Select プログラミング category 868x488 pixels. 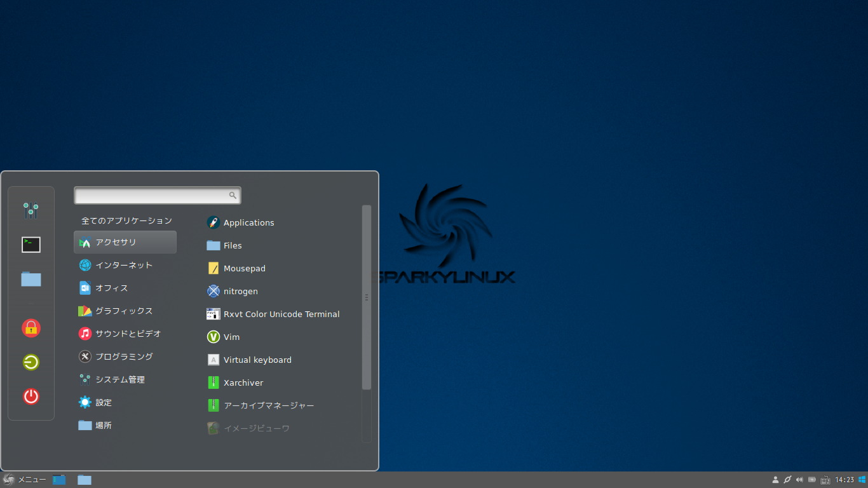(125, 356)
